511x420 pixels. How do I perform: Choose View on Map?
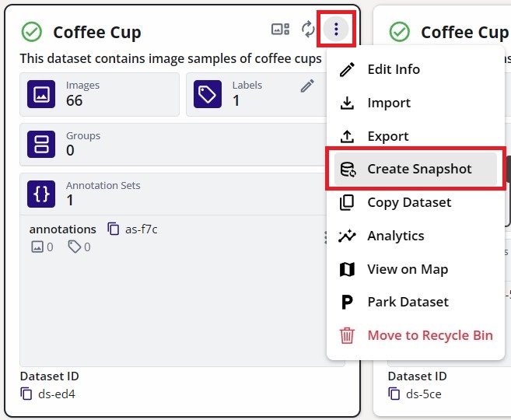click(x=415, y=269)
